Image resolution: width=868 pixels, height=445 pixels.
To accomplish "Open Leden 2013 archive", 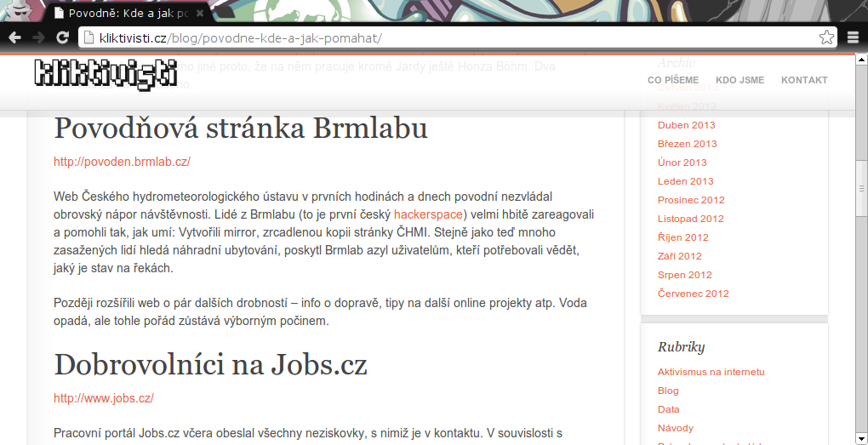I will tap(685, 181).
